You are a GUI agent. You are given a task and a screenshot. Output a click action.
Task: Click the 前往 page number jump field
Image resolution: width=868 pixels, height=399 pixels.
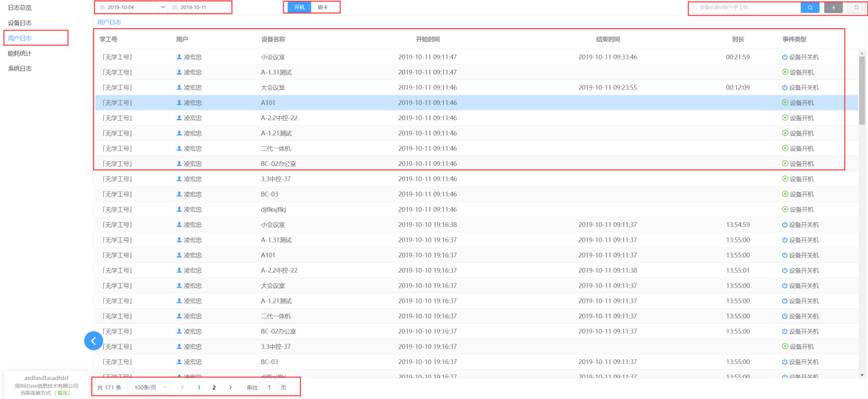click(269, 387)
